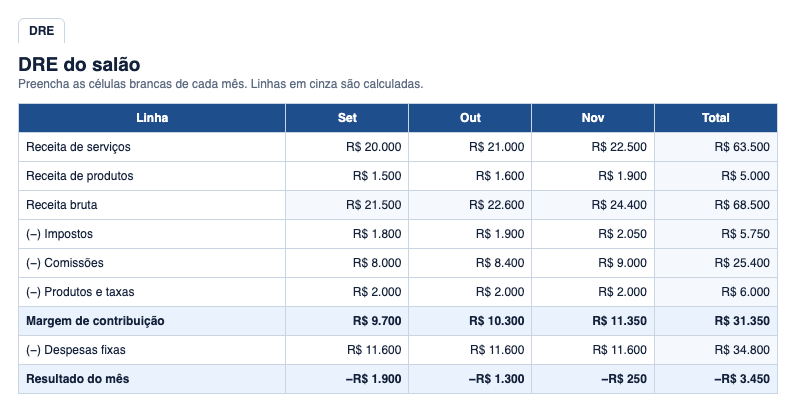
Task: Select Receita de produtos Set cell R$ 1.500
Action: 347,176
